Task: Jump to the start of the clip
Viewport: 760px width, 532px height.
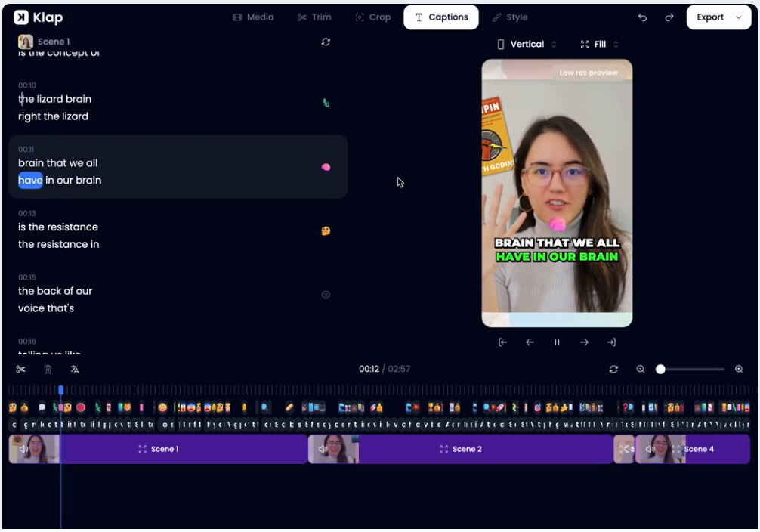Action: [x=502, y=342]
